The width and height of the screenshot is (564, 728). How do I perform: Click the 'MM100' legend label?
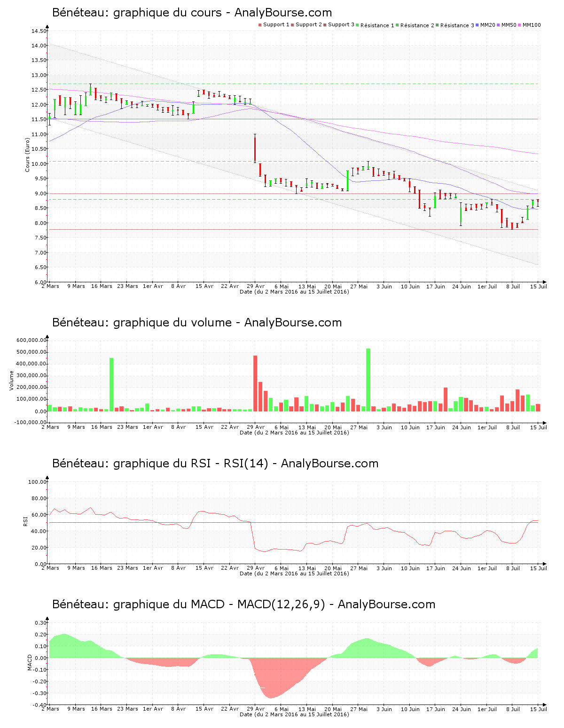click(532, 25)
